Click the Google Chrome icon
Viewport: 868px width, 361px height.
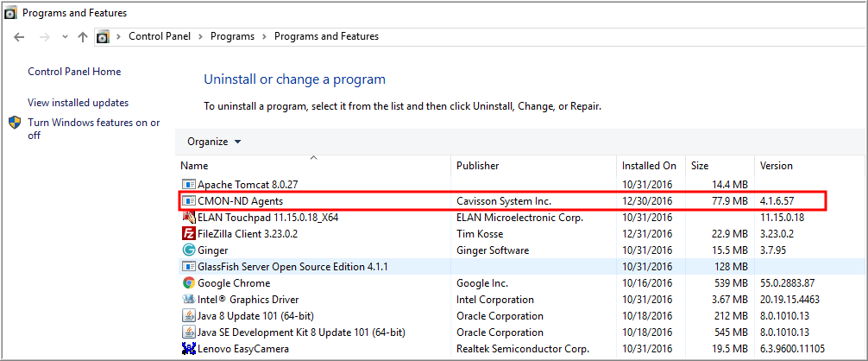[189, 283]
